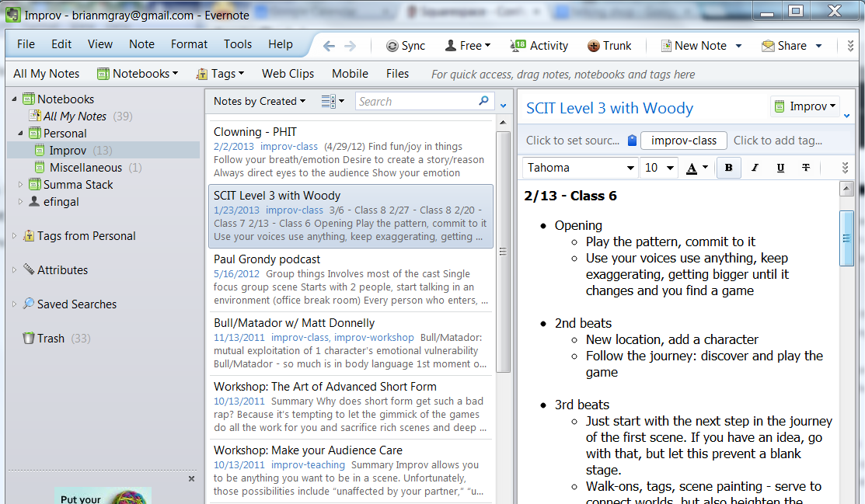Click to add tag field
This screenshot has width=865, height=504.
coord(778,141)
